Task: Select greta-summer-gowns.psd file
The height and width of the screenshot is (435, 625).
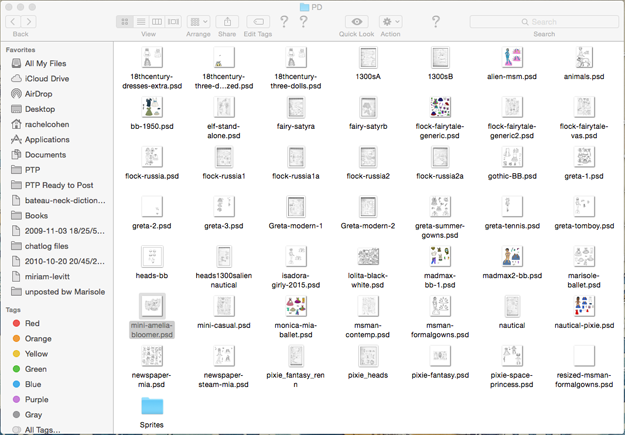Action: click(x=440, y=217)
